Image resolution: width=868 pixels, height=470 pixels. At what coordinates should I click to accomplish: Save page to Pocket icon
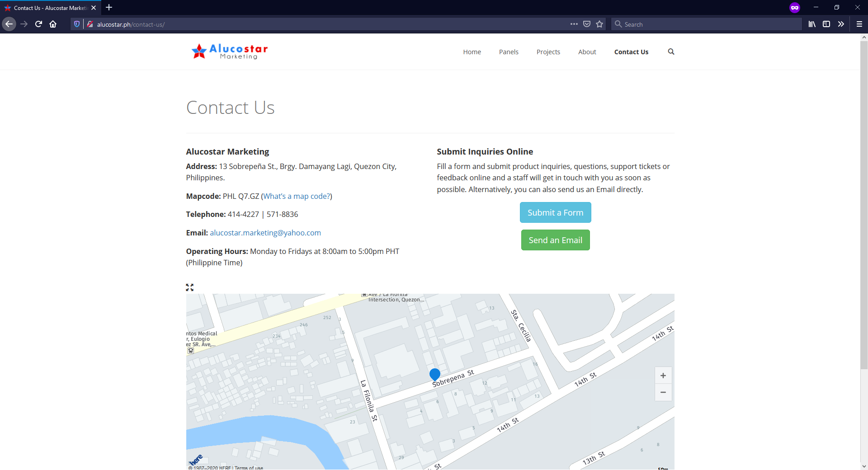click(x=587, y=24)
